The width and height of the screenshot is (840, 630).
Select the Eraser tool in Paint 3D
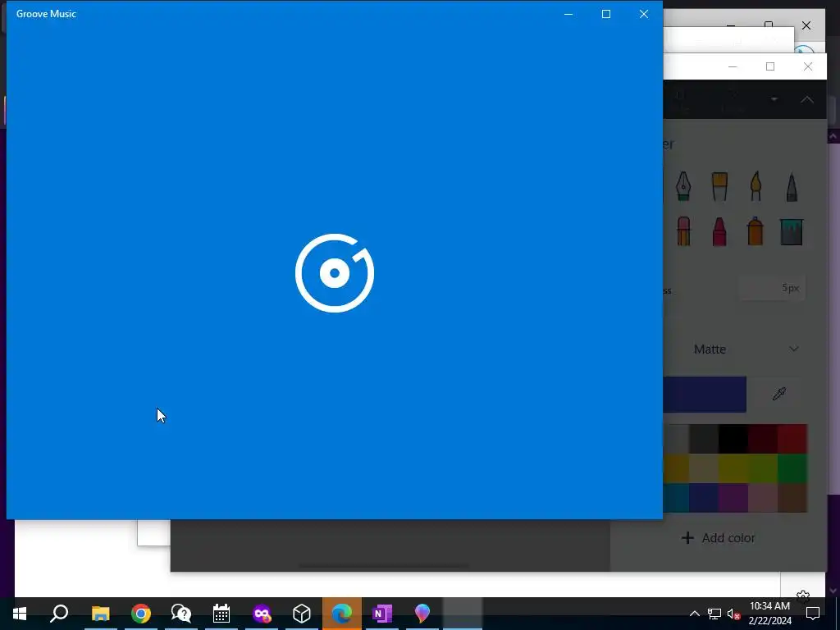(683, 231)
